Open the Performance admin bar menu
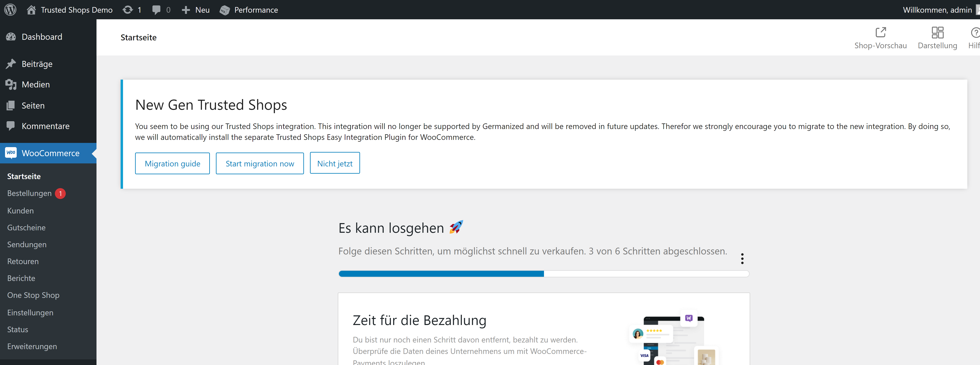Viewport: 980px width, 365px height. click(x=256, y=10)
